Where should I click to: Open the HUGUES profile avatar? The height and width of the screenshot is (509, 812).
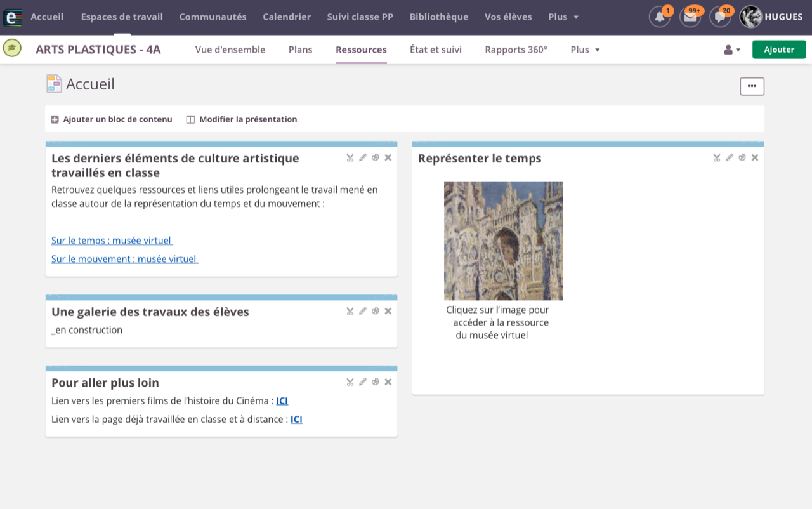tap(751, 17)
